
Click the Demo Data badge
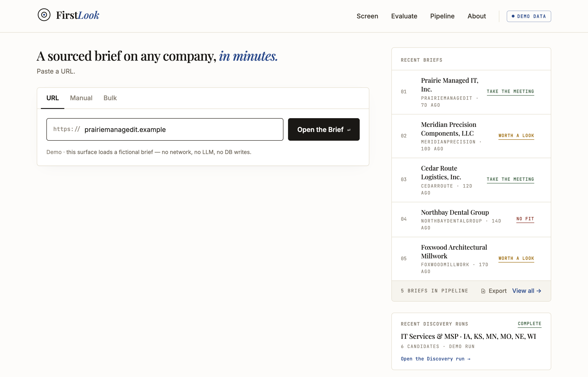click(529, 16)
